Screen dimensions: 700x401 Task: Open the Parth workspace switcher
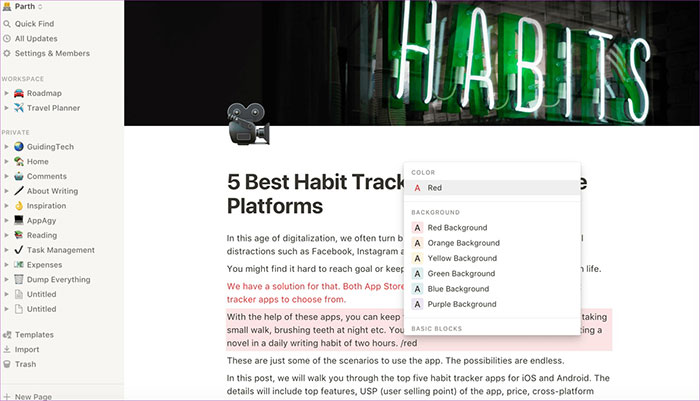click(x=22, y=6)
